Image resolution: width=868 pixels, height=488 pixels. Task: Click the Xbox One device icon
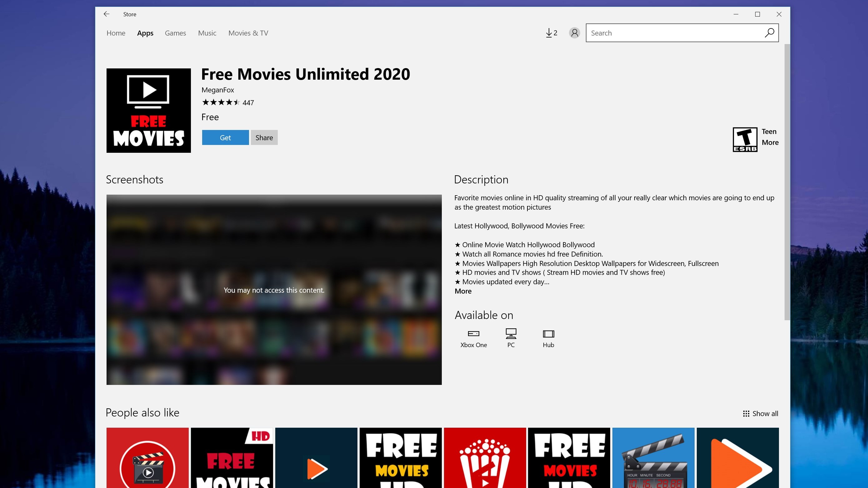[473, 334]
